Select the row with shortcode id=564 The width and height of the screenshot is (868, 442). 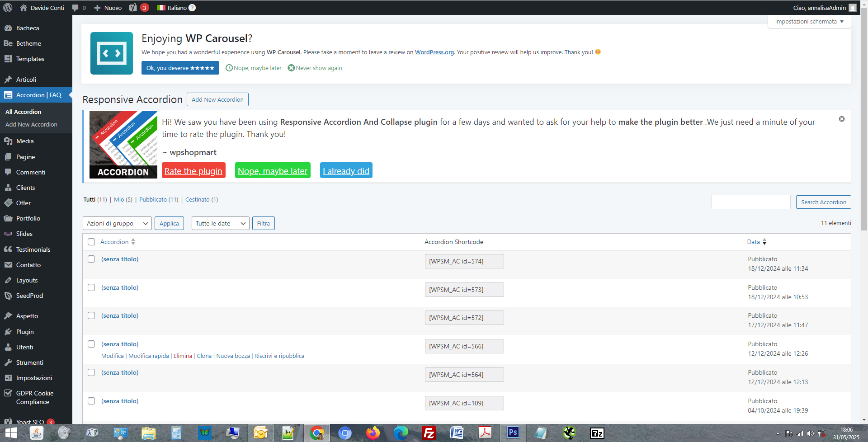(91, 372)
